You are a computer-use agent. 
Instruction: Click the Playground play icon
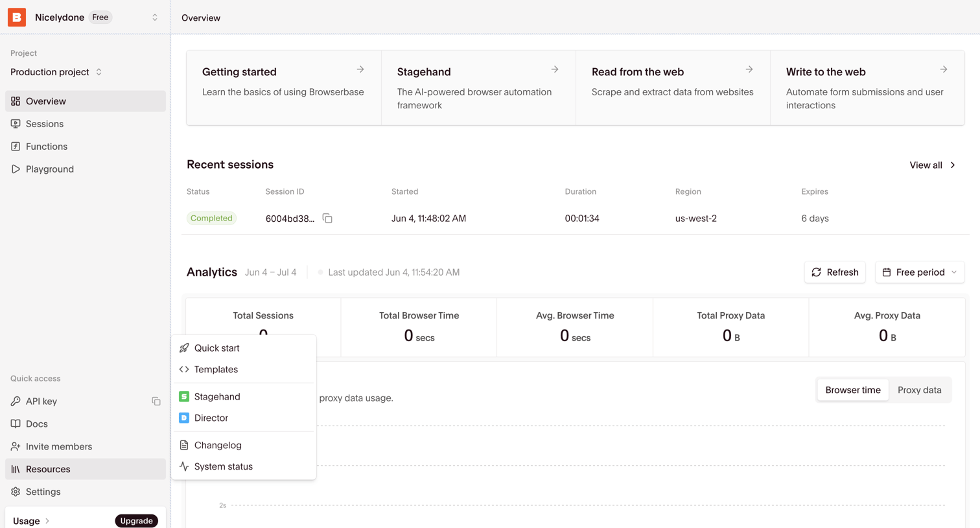[x=16, y=169]
